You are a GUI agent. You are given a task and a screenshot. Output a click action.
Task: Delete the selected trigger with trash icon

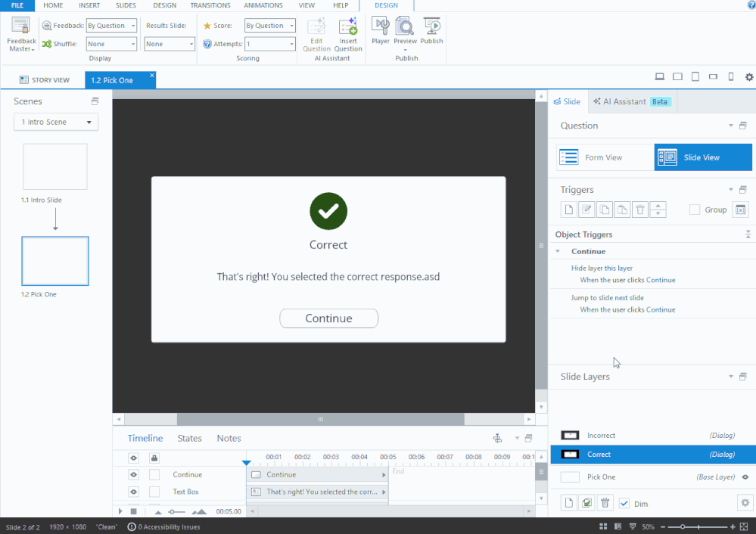[639, 210]
